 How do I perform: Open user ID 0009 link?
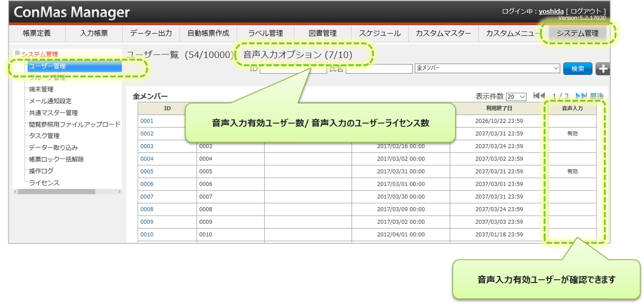click(147, 221)
